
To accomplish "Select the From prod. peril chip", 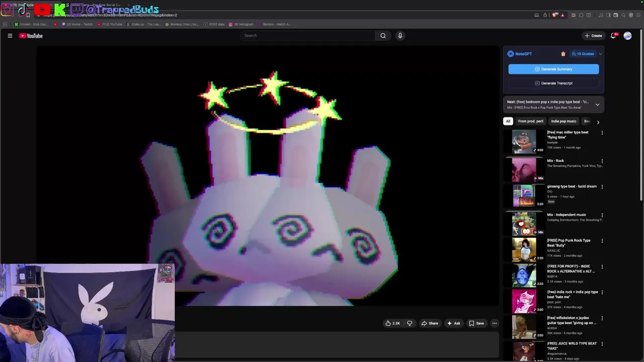I will click(x=531, y=121).
